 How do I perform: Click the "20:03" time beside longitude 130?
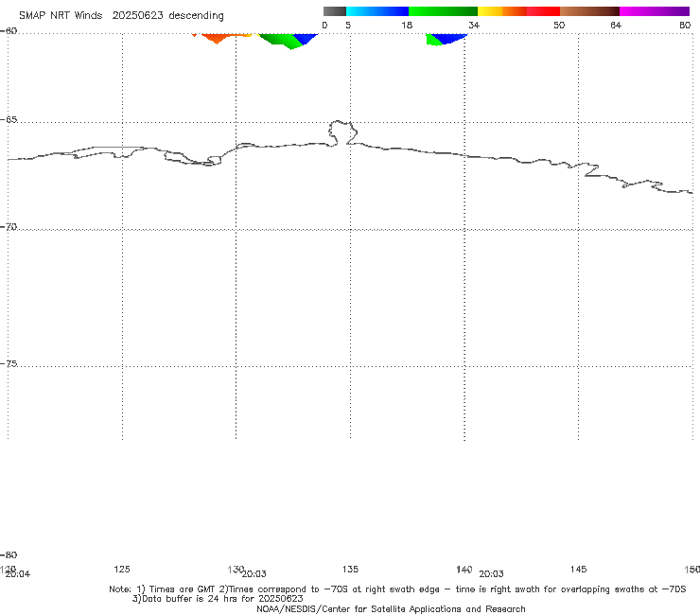click(x=254, y=574)
